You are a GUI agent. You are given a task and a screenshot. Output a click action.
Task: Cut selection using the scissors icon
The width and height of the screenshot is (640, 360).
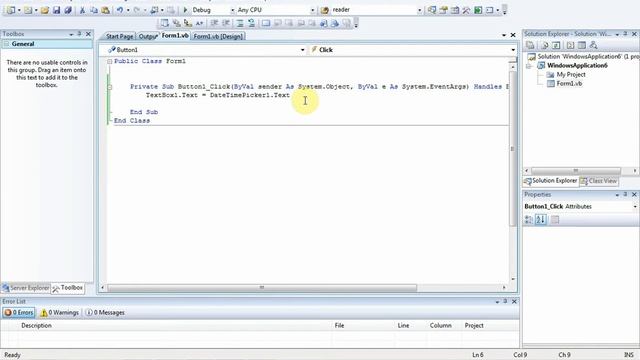82,10
